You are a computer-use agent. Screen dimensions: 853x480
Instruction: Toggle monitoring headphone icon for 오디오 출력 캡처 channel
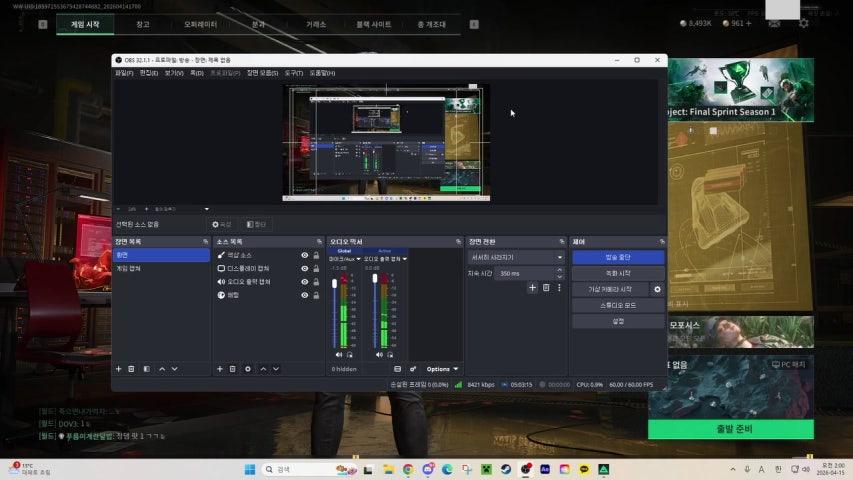coord(390,355)
